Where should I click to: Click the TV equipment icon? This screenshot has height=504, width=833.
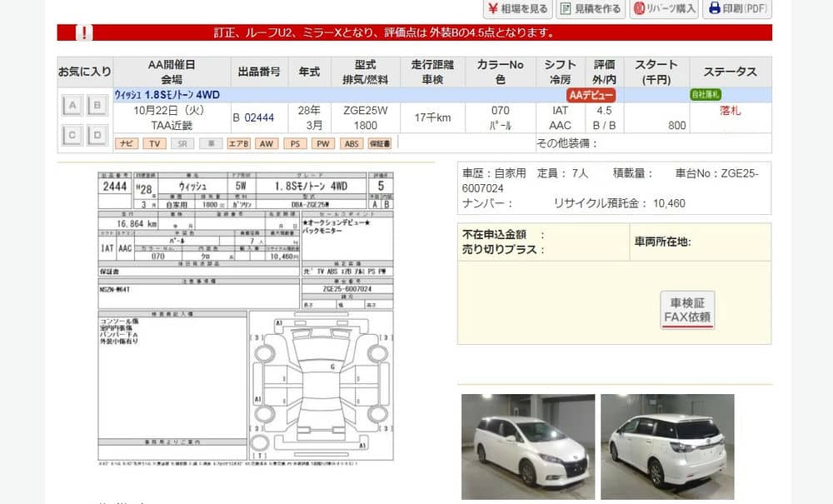coord(155,143)
